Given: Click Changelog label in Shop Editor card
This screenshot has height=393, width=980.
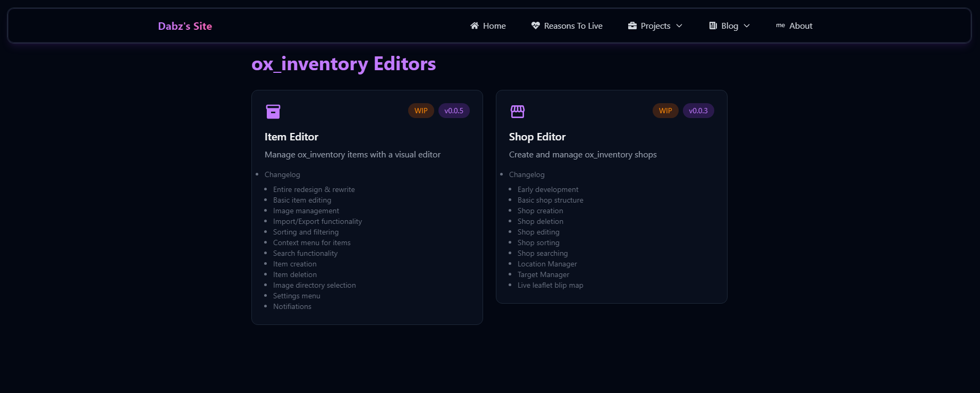Looking at the screenshot, I should pyautogui.click(x=527, y=174).
